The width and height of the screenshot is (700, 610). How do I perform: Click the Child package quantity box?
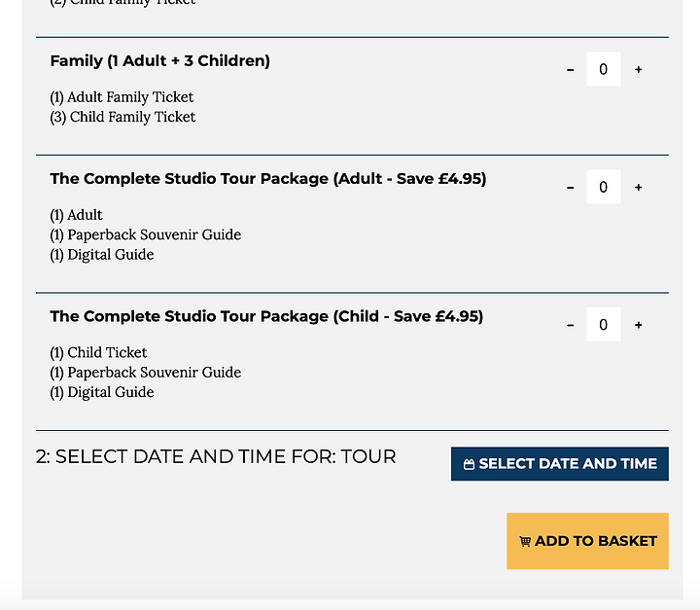(x=603, y=324)
